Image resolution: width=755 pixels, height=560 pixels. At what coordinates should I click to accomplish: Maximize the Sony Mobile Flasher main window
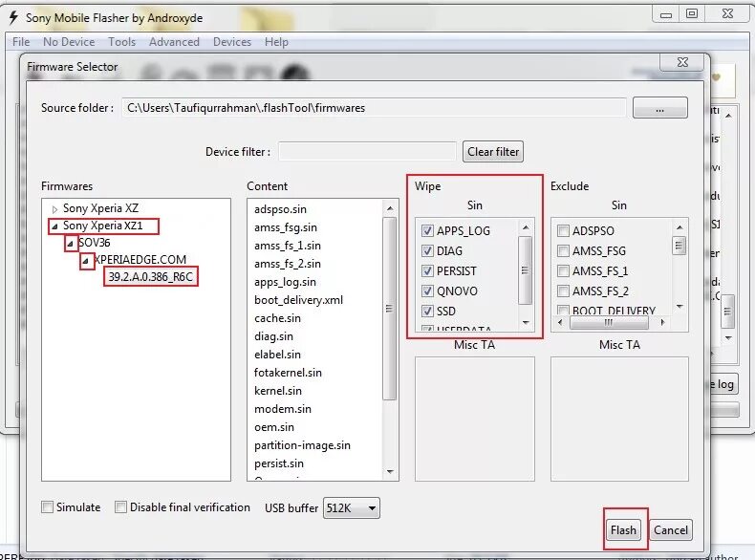[691, 14]
